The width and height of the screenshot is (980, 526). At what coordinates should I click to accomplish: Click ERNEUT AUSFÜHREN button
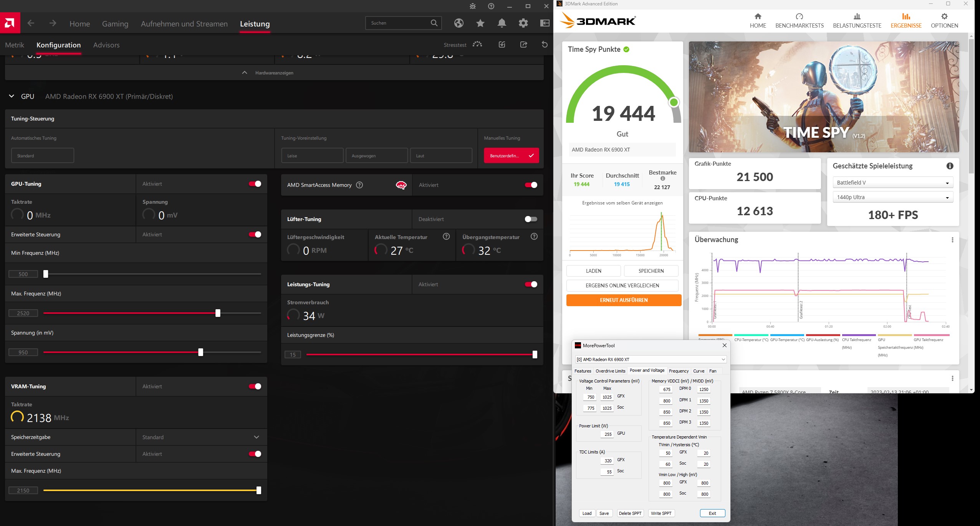click(623, 300)
